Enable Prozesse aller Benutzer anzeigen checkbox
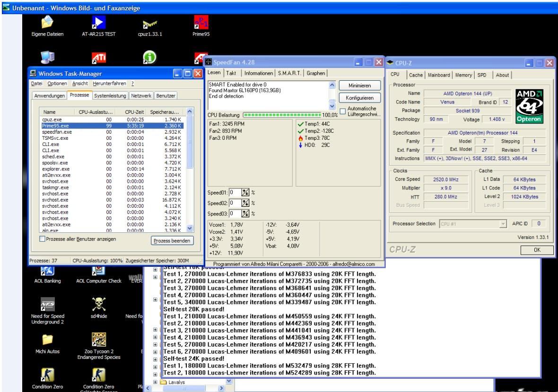 point(42,239)
